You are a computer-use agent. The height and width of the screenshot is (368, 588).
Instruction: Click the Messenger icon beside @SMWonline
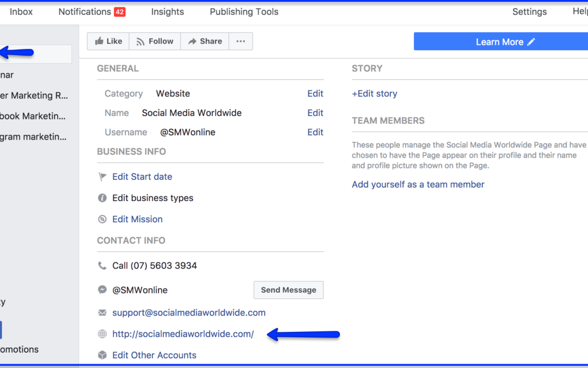pyautogui.click(x=102, y=290)
